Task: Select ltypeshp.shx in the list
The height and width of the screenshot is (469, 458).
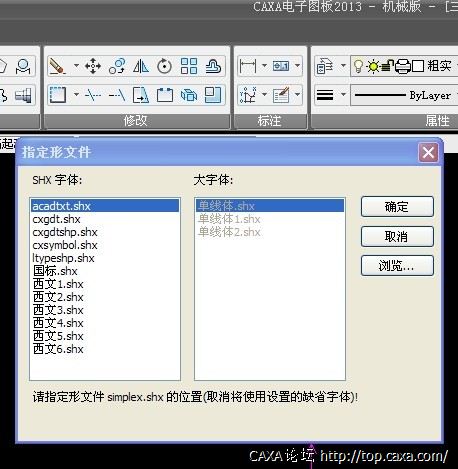Action: tap(105, 258)
